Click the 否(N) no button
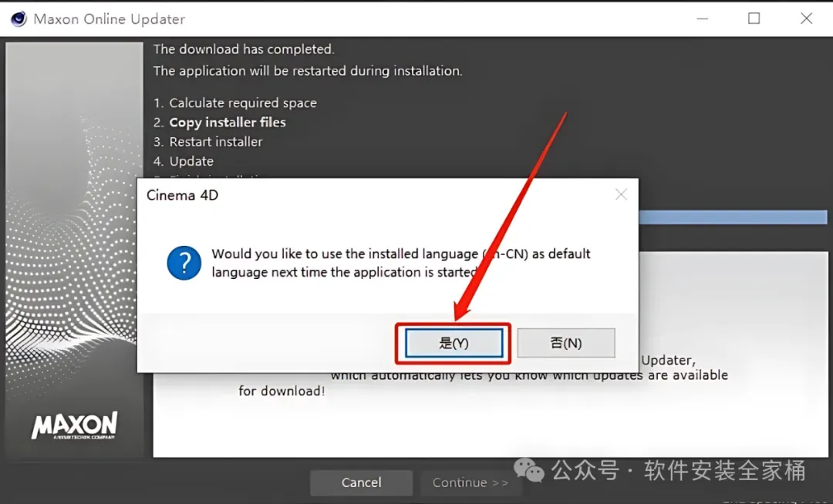The width and height of the screenshot is (833, 504). coord(566,343)
